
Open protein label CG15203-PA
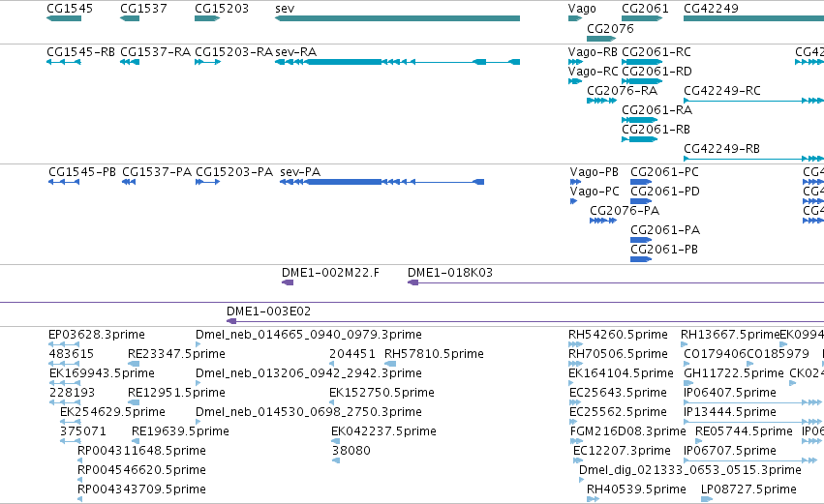[234, 172]
